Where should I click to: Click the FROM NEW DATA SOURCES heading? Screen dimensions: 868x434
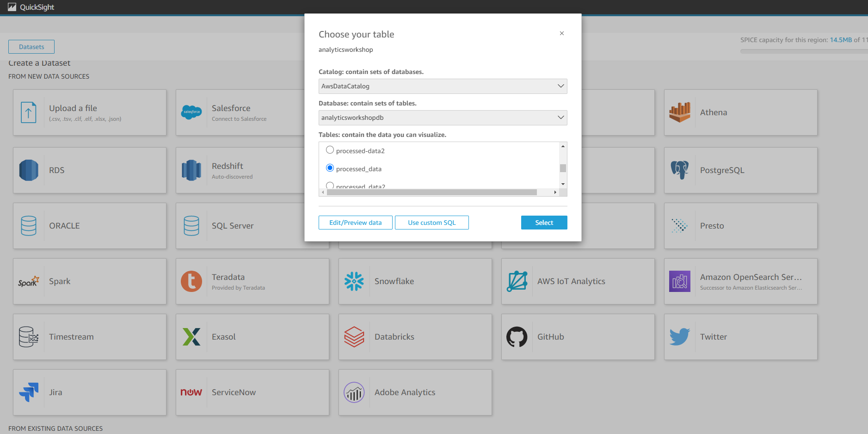tap(49, 76)
